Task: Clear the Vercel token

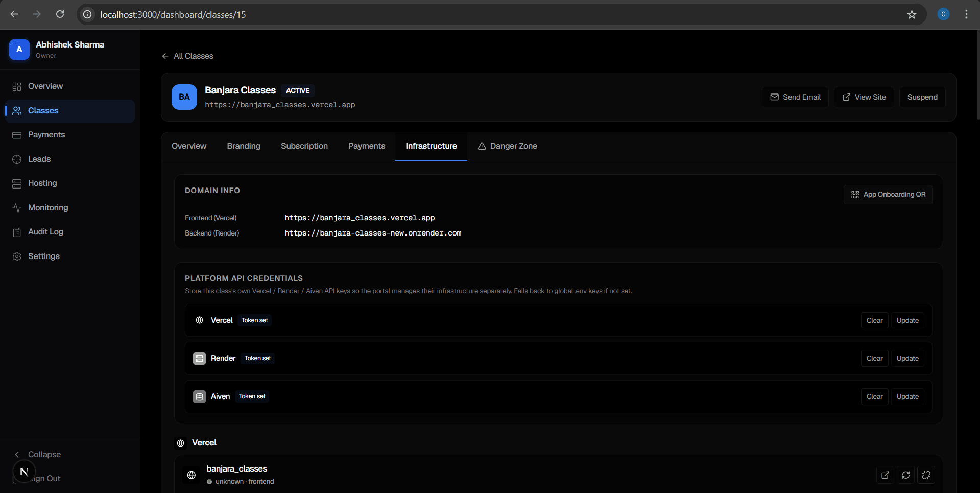Action: (874, 321)
